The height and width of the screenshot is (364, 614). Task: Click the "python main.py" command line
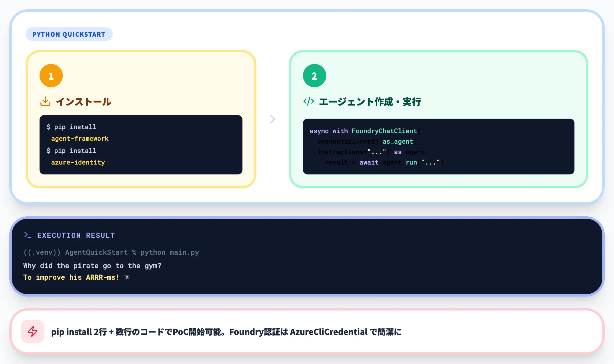tap(111, 252)
